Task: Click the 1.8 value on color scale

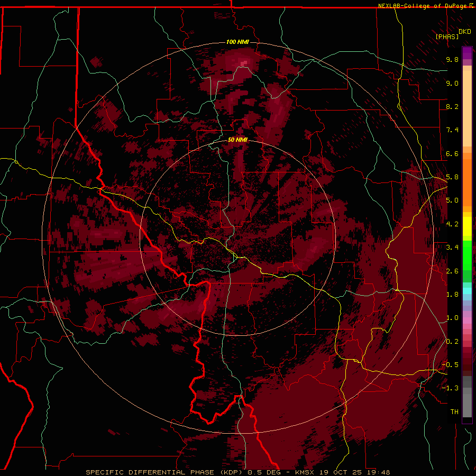Action: (452, 295)
